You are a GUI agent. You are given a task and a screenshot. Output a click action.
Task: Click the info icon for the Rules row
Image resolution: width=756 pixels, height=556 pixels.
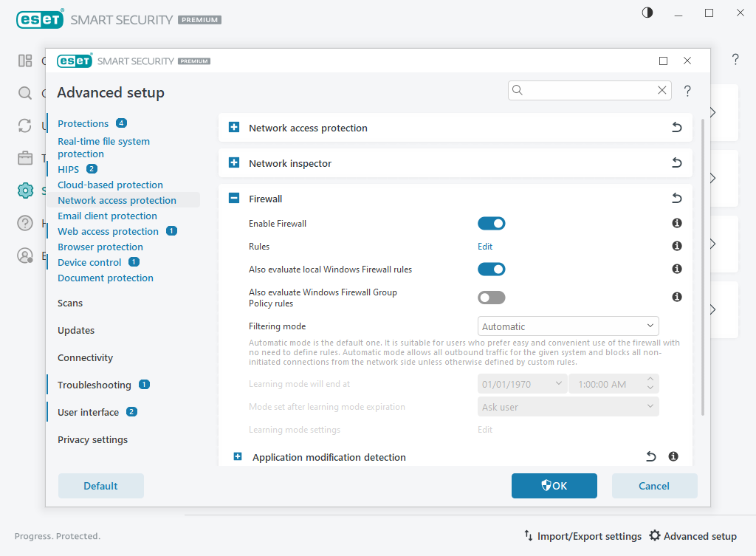pyautogui.click(x=676, y=246)
